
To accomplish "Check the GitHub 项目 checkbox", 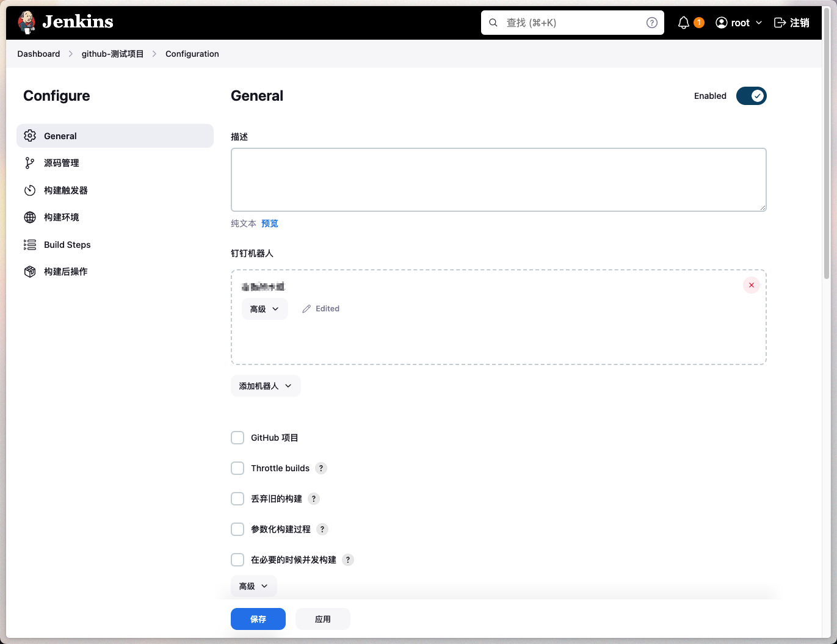I will click(237, 438).
